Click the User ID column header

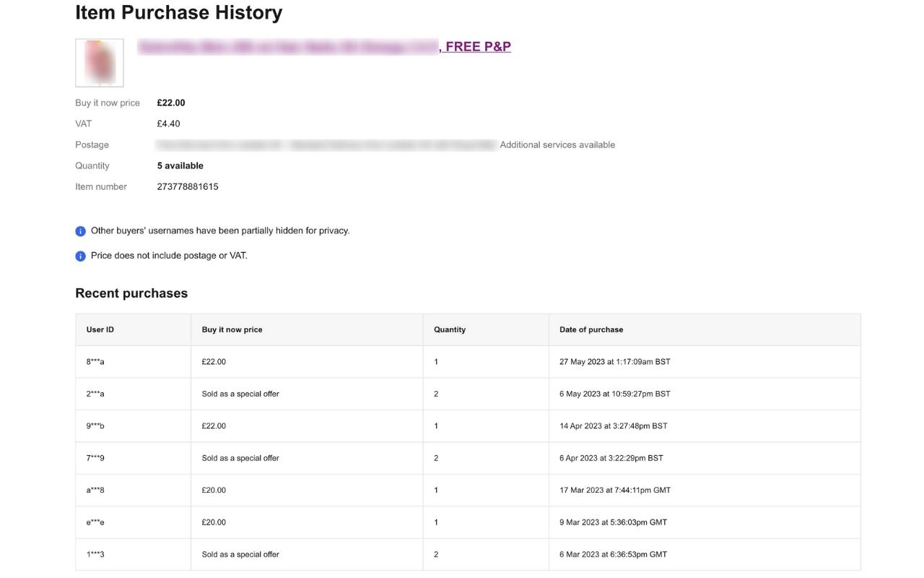click(x=97, y=329)
